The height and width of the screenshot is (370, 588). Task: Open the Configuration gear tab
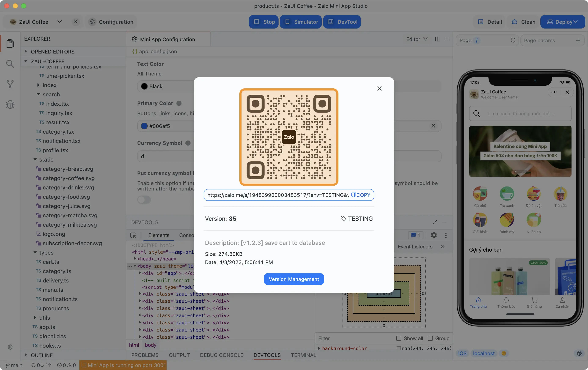tap(111, 22)
